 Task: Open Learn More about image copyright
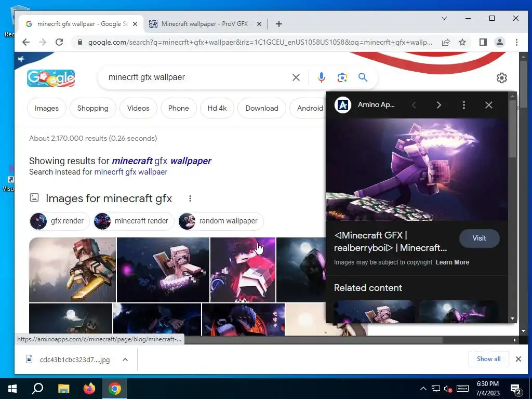pos(453,262)
